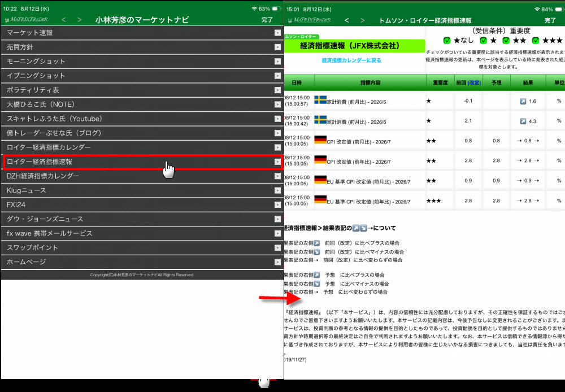The image size is (565, 392).
Task: Click 重要度 column header
Action: click(440, 82)
